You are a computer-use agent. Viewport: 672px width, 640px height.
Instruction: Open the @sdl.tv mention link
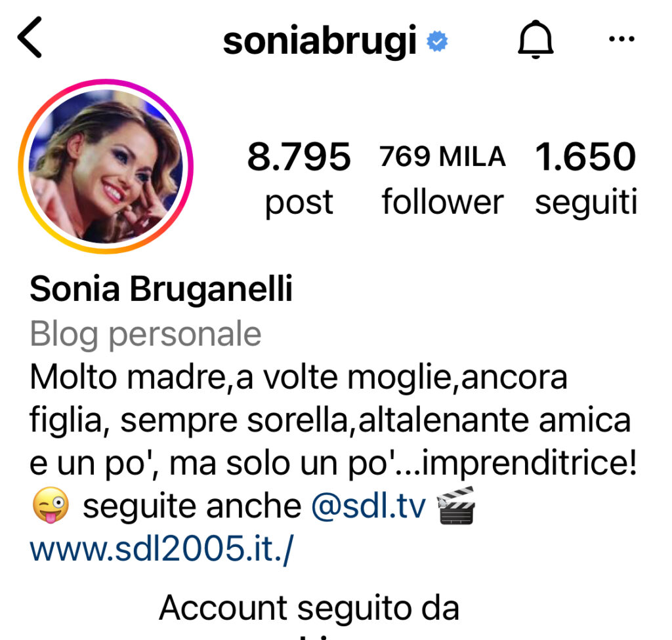tap(369, 506)
